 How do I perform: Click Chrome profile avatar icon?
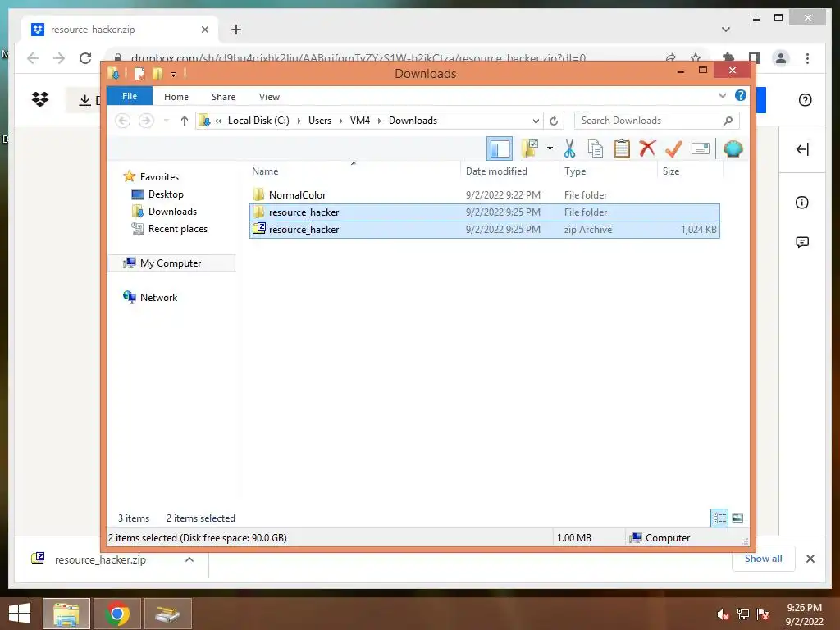pyautogui.click(x=781, y=58)
